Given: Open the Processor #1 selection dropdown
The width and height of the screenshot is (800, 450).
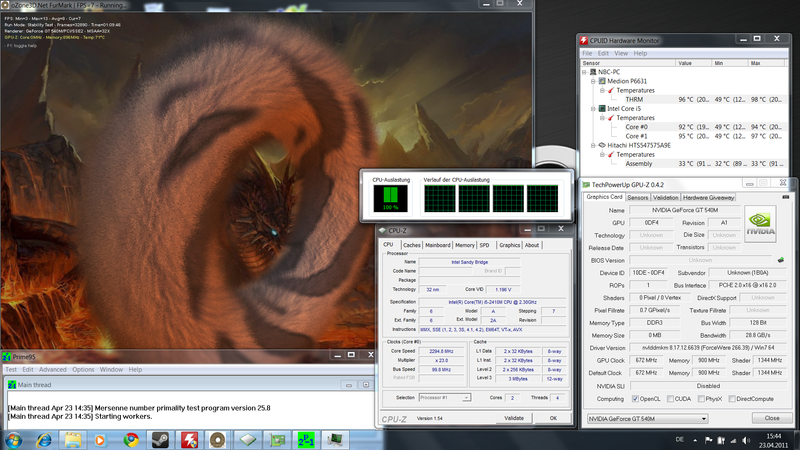Looking at the screenshot, I should (x=446, y=398).
